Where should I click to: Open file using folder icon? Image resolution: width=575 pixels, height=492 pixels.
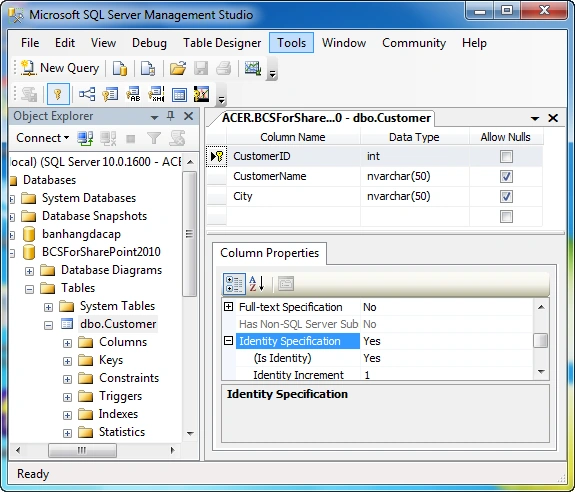(178, 68)
